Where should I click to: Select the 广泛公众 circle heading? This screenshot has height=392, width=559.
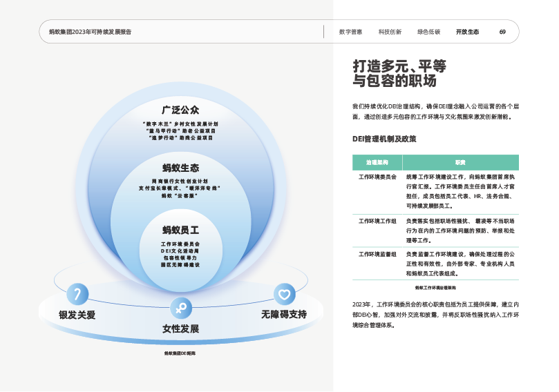180,110
